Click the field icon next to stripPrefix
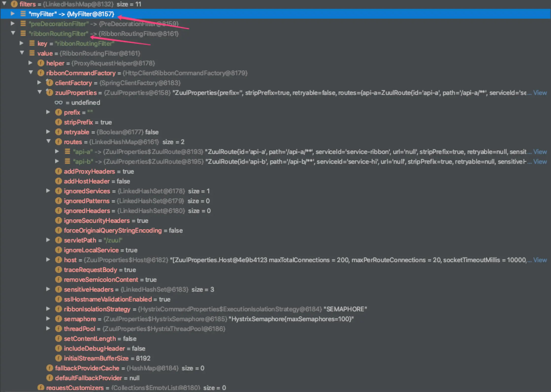551x392 pixels. point(58,122)
